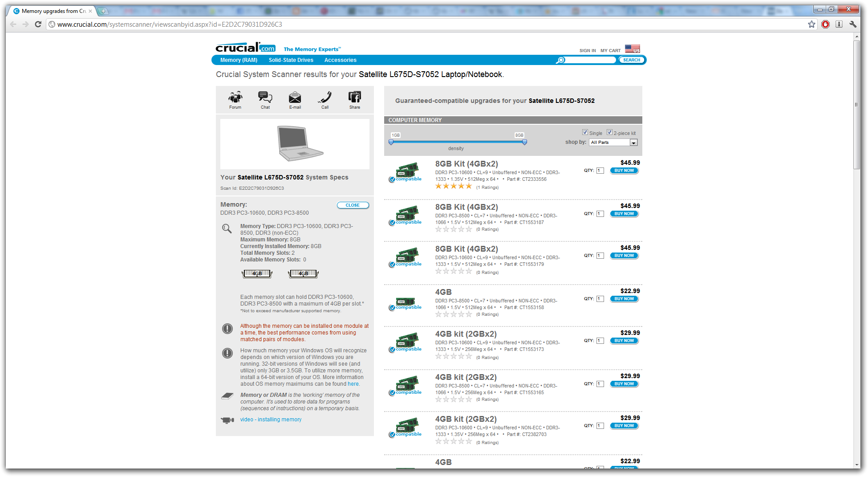Click the site search input field
Screen dimensions: 868x477
(590, 60)
